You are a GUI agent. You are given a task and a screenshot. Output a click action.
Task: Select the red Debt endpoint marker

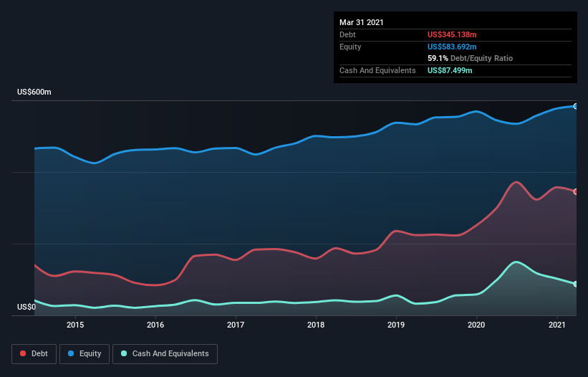(576, 191)
